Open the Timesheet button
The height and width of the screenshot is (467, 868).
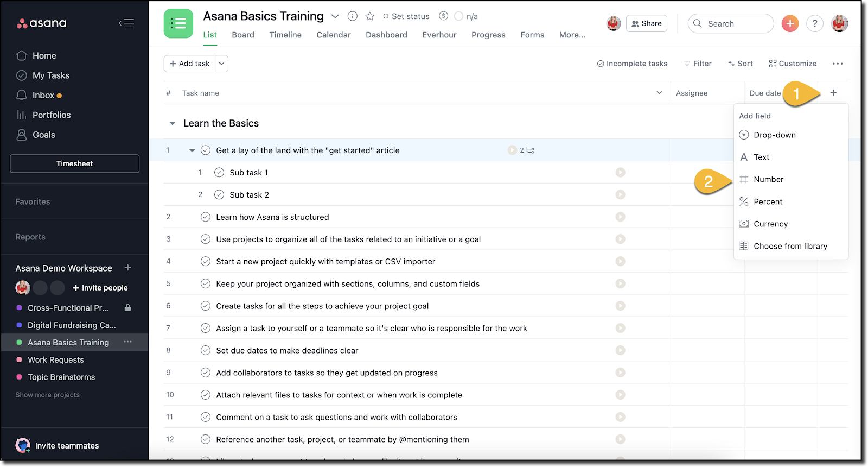click(74, 163)
